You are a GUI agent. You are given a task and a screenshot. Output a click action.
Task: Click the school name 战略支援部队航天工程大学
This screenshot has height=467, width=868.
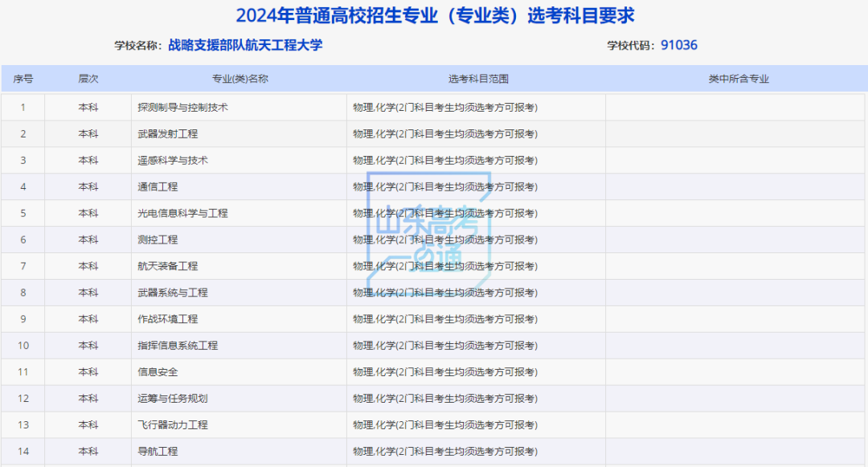point(244,46)
